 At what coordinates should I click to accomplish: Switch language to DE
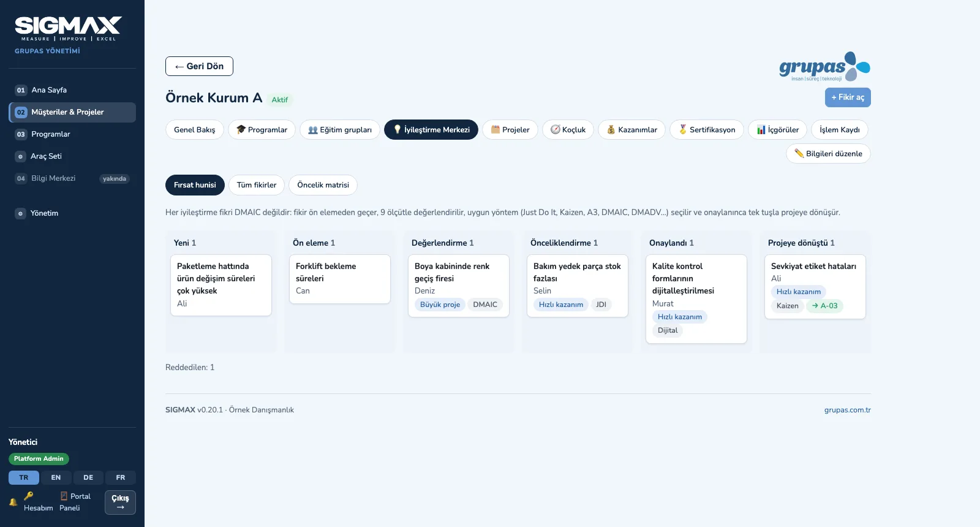tap(88, 477)
